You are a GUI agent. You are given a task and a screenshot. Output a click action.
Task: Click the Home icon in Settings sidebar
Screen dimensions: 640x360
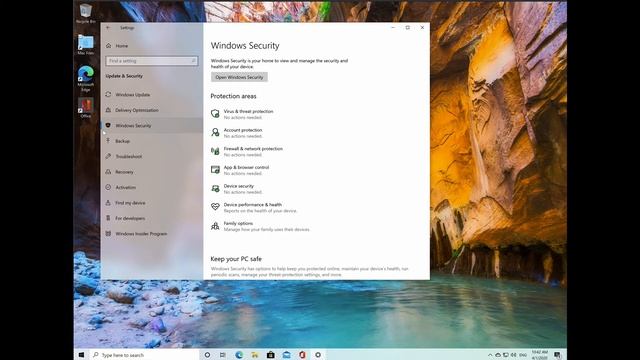coord(109,46)
